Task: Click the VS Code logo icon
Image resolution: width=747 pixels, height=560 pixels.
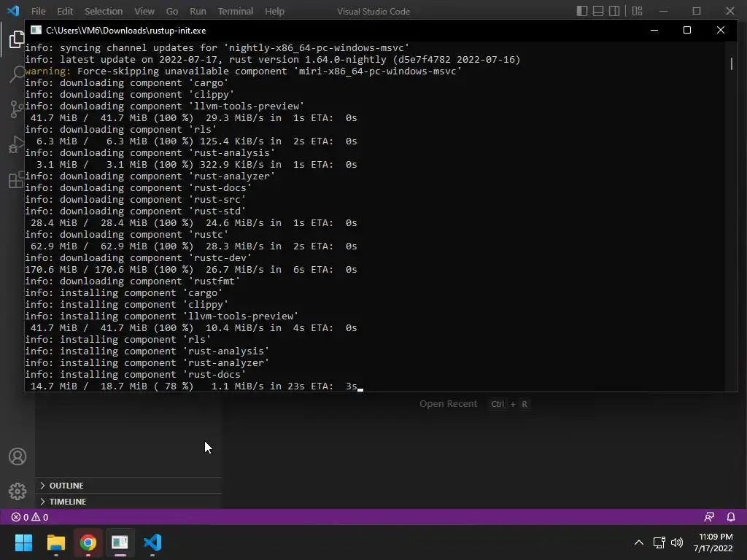Action: pyautogui.click(x=13, y=11)
